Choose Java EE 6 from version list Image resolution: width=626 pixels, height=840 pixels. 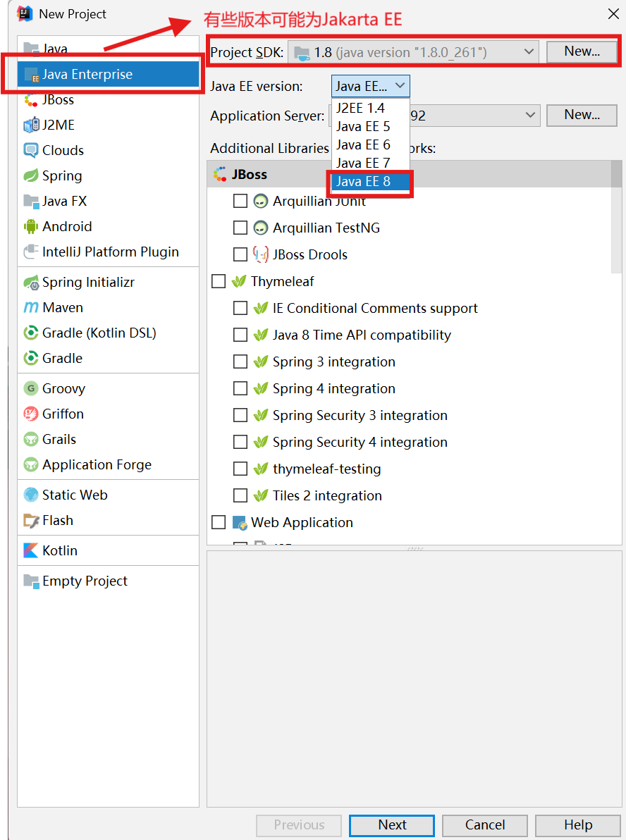pos(371,144)
